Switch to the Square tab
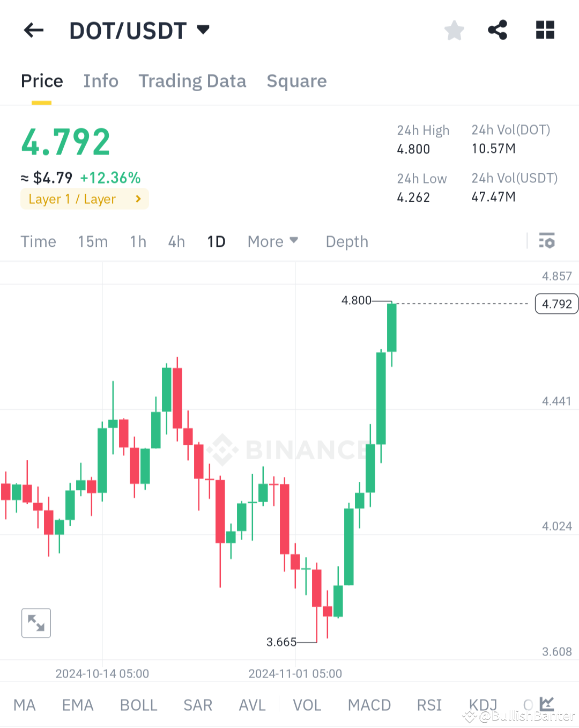579x728 pixels. tap(296, 81)
